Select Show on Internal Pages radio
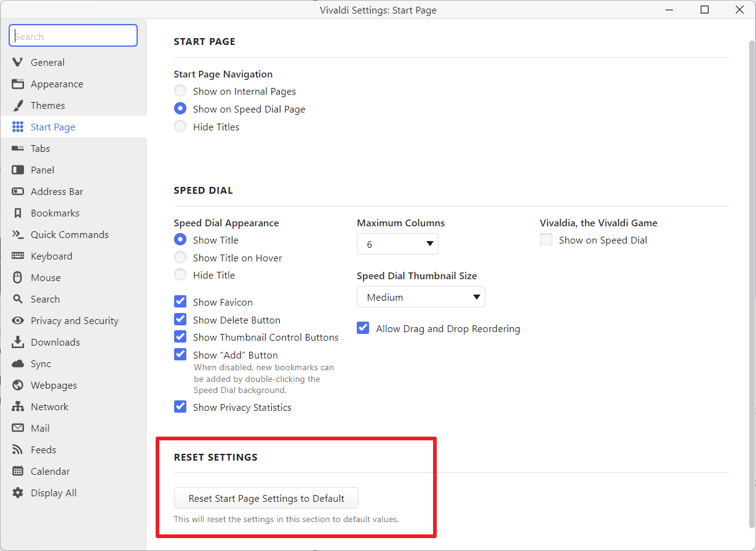This screenshot has height=551, width=756. point(180,91)
